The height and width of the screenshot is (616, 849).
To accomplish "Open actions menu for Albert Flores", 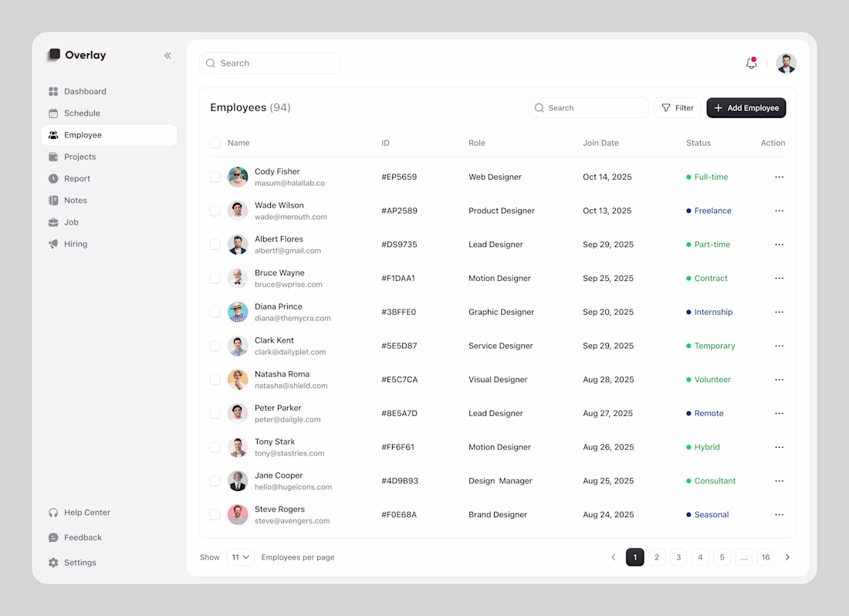I will [x=779, y=245].
